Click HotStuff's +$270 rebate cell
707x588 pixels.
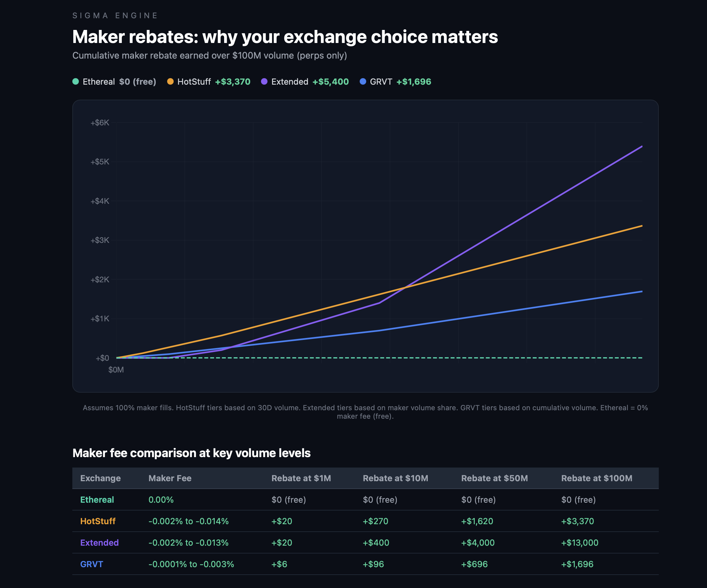(375, 521)
